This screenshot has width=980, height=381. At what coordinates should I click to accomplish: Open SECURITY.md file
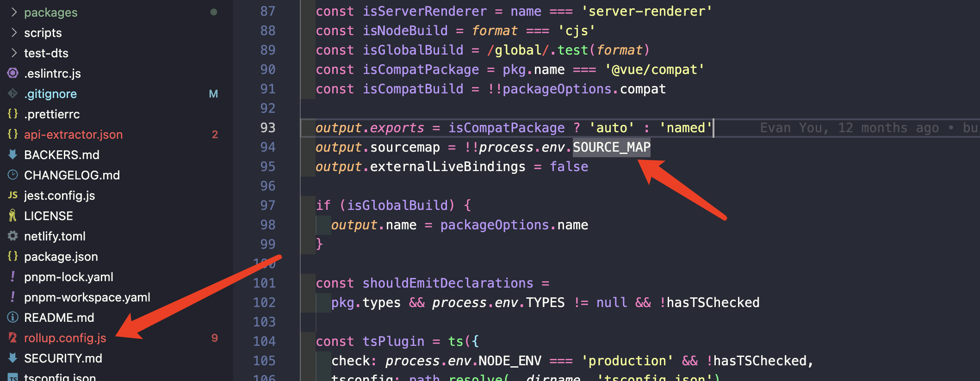pyautogui.click(x=63, y=358)
